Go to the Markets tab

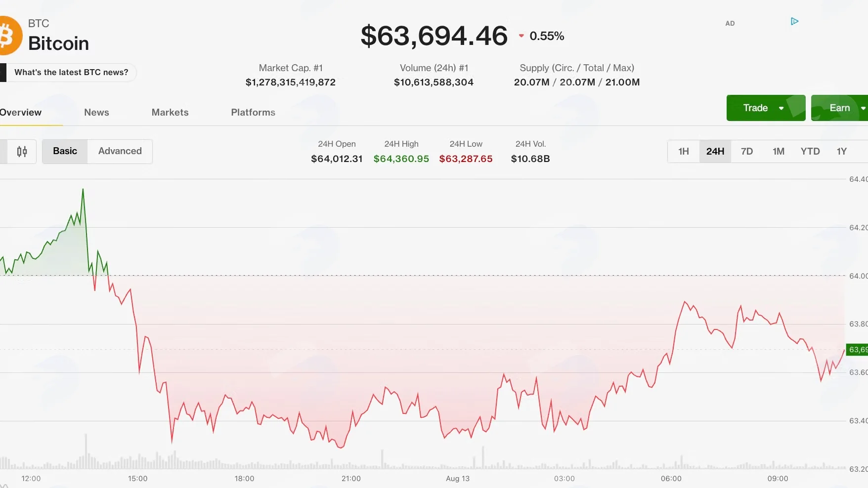(170, 112)
